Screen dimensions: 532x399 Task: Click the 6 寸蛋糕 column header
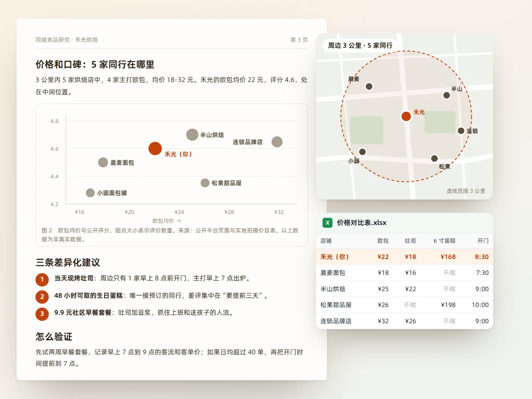coord(444,241)
